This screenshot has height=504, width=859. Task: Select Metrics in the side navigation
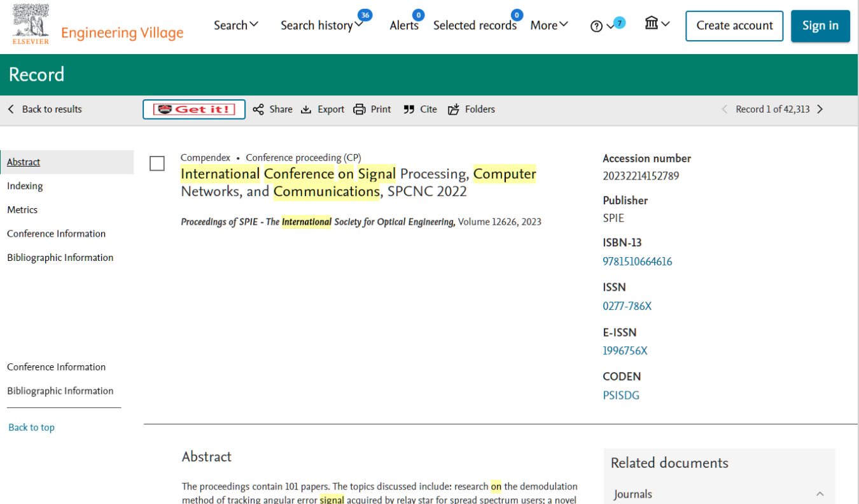click(22, 209)
